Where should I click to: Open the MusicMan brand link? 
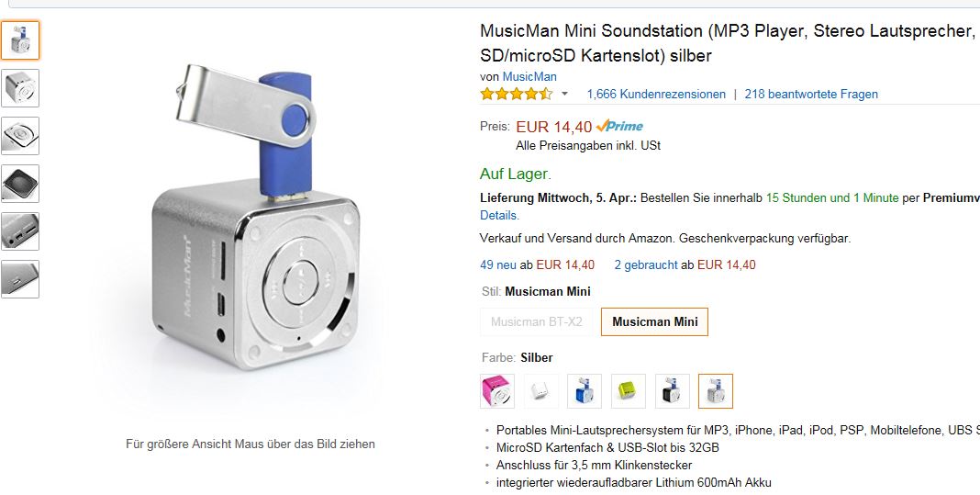tap(529, 76)
